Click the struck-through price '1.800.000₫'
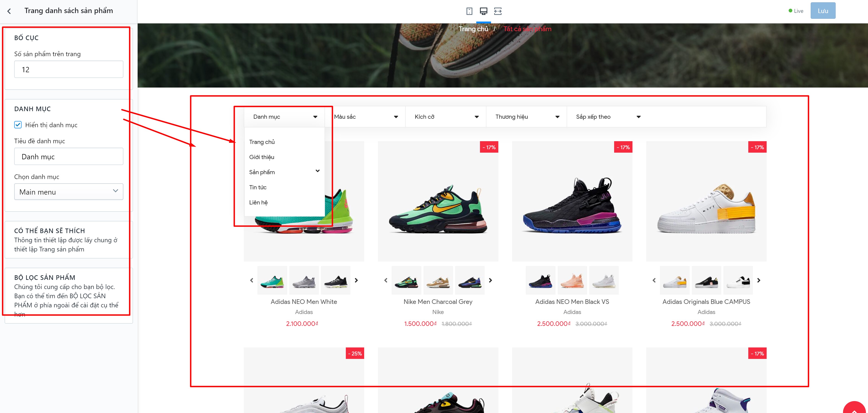Viewport: 868px width, 413px height. [457, 324]
